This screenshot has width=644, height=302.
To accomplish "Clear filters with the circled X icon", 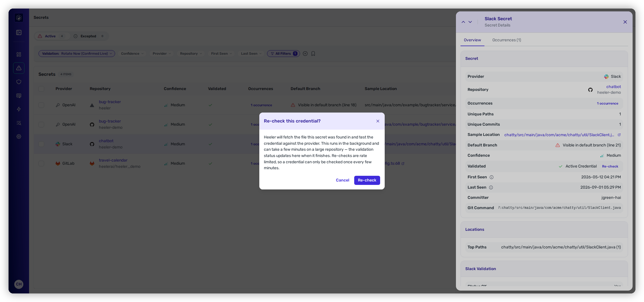I will (305, 54).
